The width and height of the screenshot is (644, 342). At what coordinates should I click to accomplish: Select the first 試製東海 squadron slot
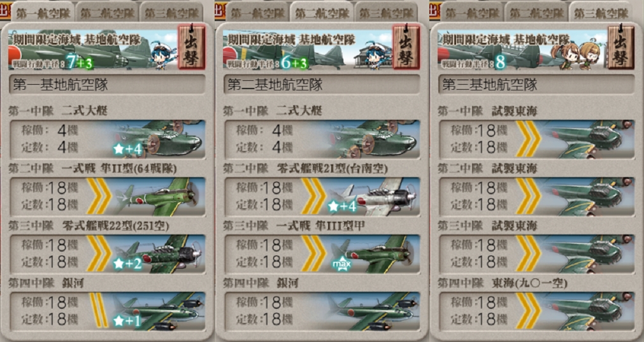pos(537,139)
